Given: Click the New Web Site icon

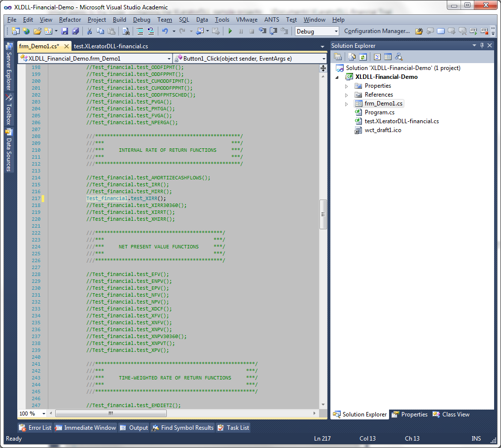Looking at the screenshot, I should 26,31.
